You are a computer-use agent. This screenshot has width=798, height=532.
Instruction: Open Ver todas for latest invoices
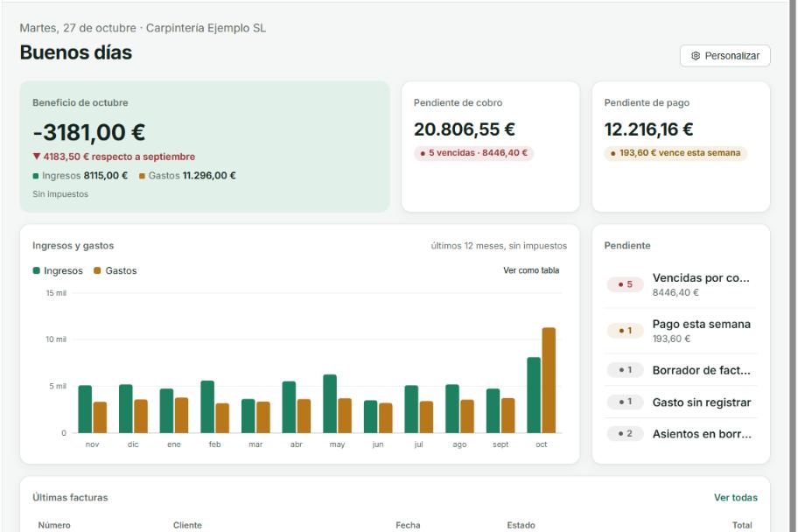tap(735, 497)
